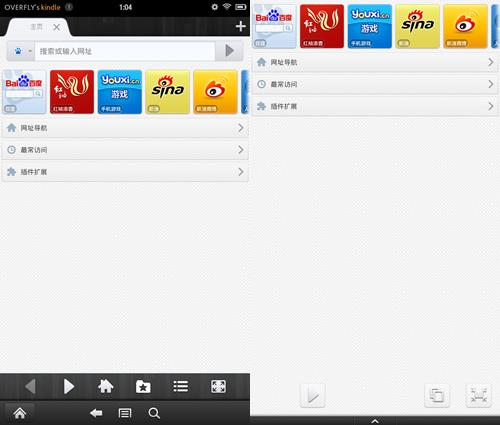The width and height of the screenshot is (500, 425).
Task: Expand 网址导航 row in right view
Action: 375,62
